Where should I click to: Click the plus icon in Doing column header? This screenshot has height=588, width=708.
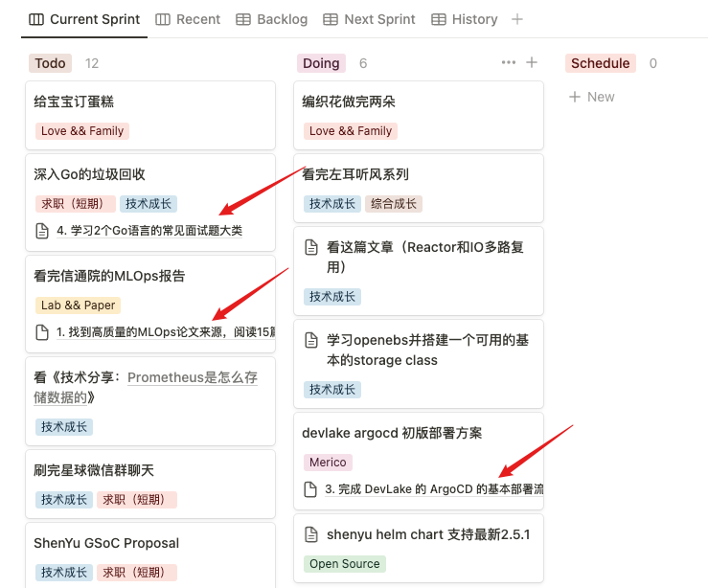pos(532,63)
